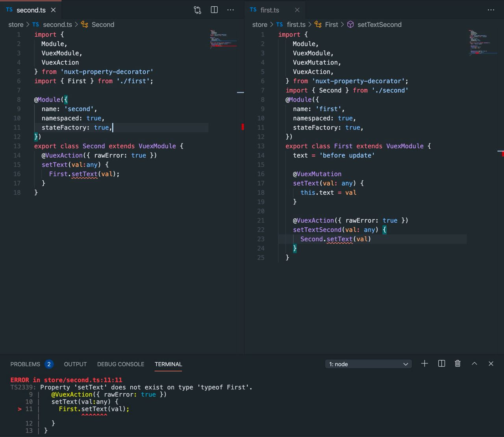
Task: Close the second.ts tab
Action: (54, 10)
